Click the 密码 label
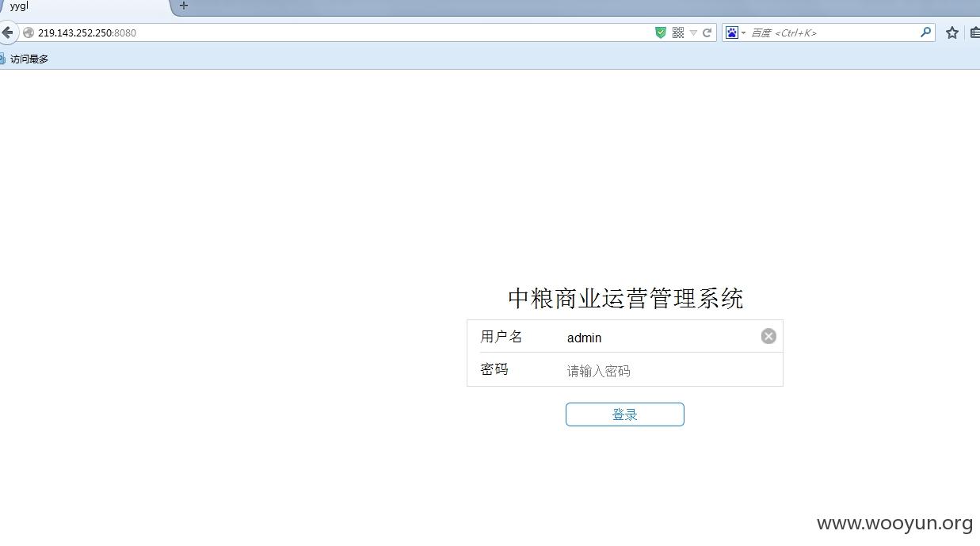Image resolution: width=980 pixels, height=546 pixels. 494,369
